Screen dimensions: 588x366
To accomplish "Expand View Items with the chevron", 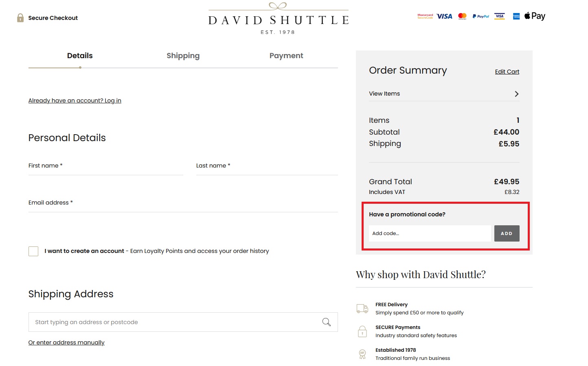I will (516, 94).
